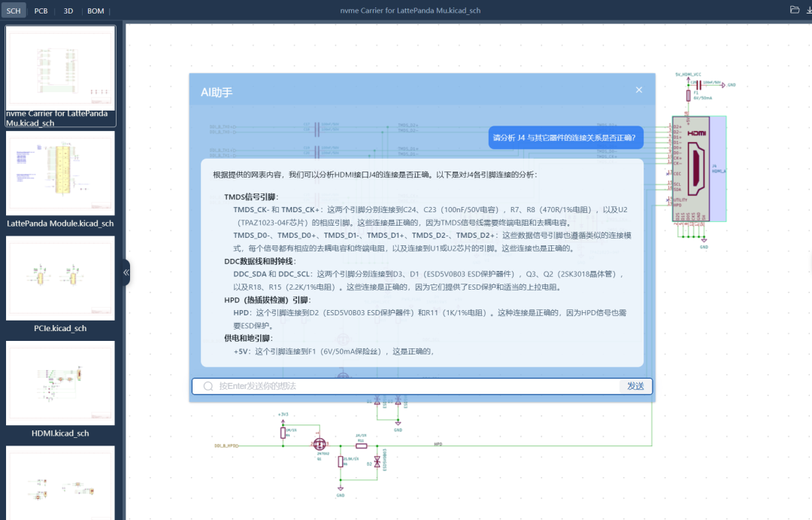Image resolution: width=812 pixels, height=520 pixels.
Task: Open folder icon in top bar
Action: [795, 9]
